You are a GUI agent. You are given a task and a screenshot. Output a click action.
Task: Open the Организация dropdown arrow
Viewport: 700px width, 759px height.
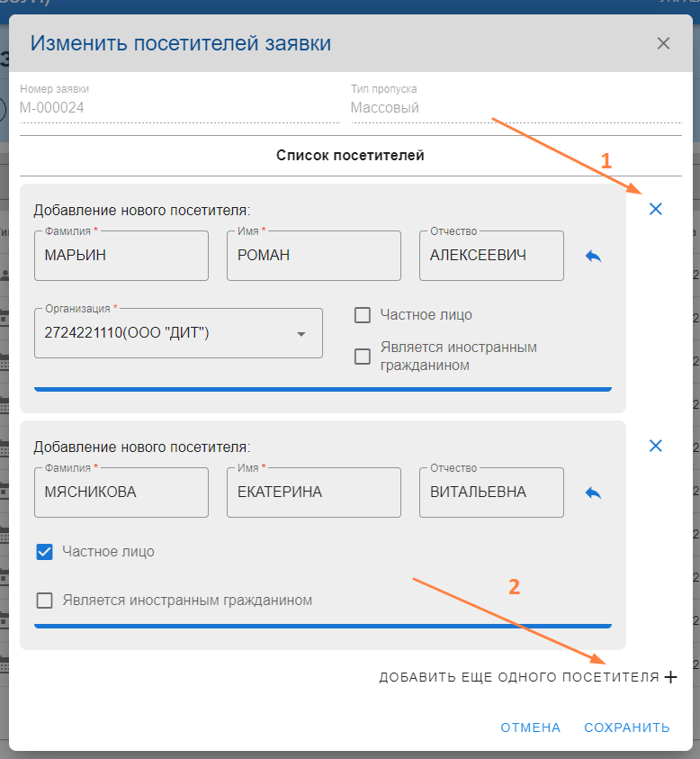point(301,334)
